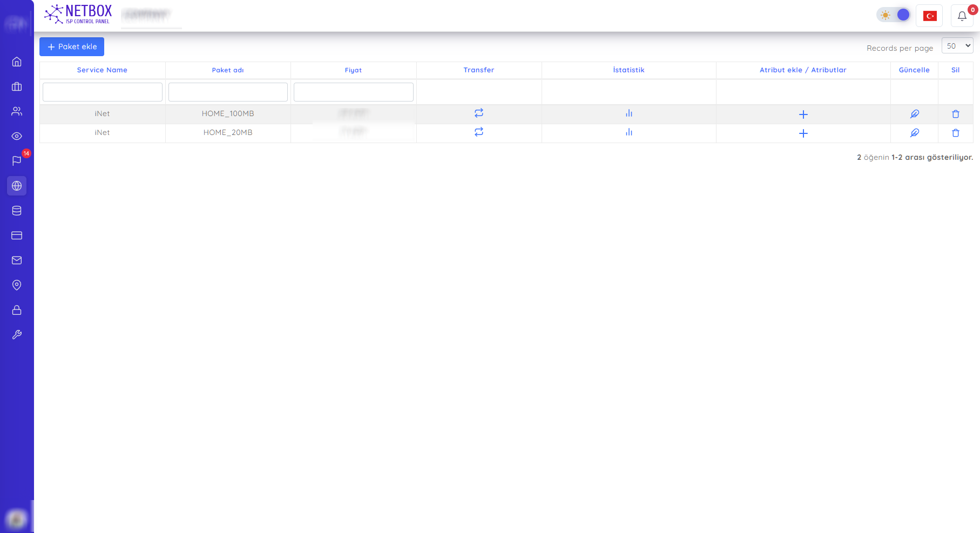Sort by Paket adı column header
Screen dimensions: 980x533
pyautogui.click(x=227, y=70)
